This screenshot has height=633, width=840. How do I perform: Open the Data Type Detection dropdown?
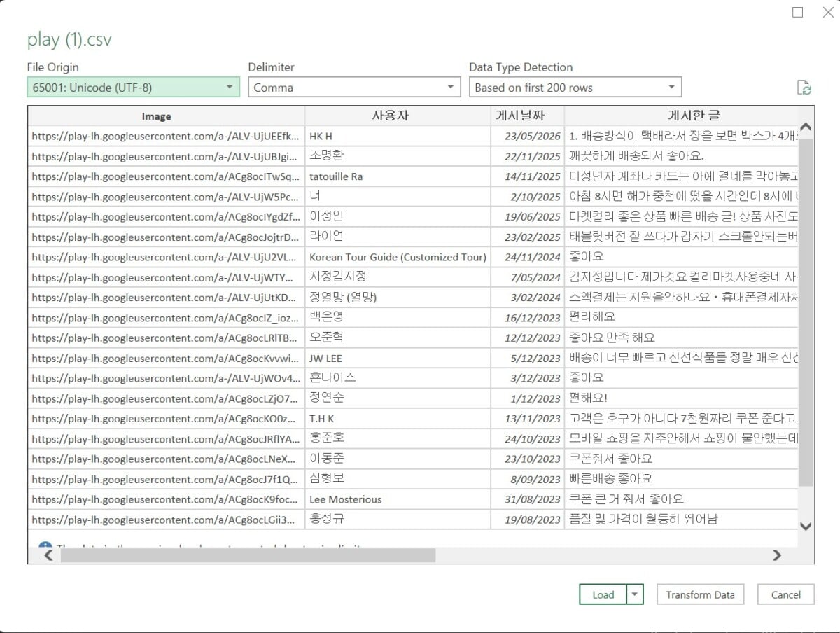tap(575, 88)
